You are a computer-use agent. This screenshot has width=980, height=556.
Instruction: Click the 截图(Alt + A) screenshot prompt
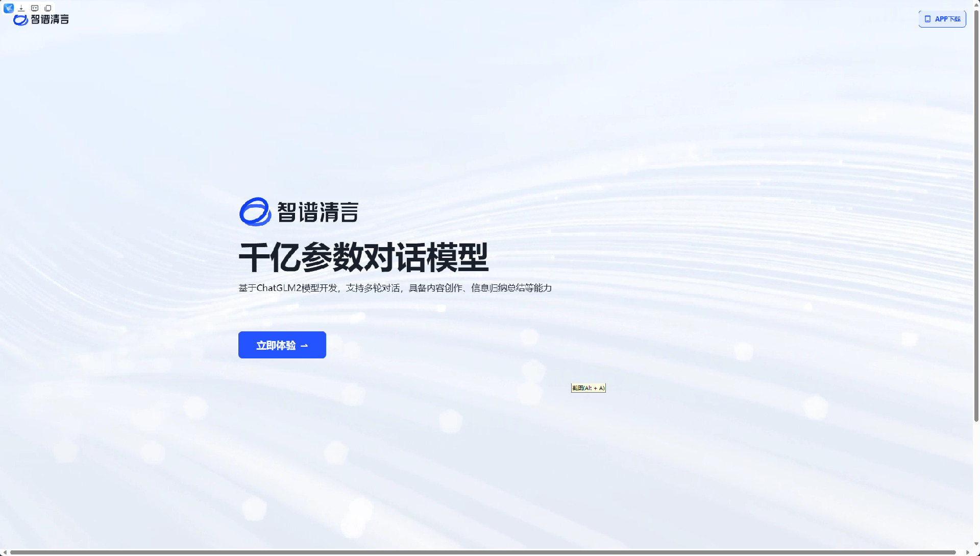pos(588,388)
